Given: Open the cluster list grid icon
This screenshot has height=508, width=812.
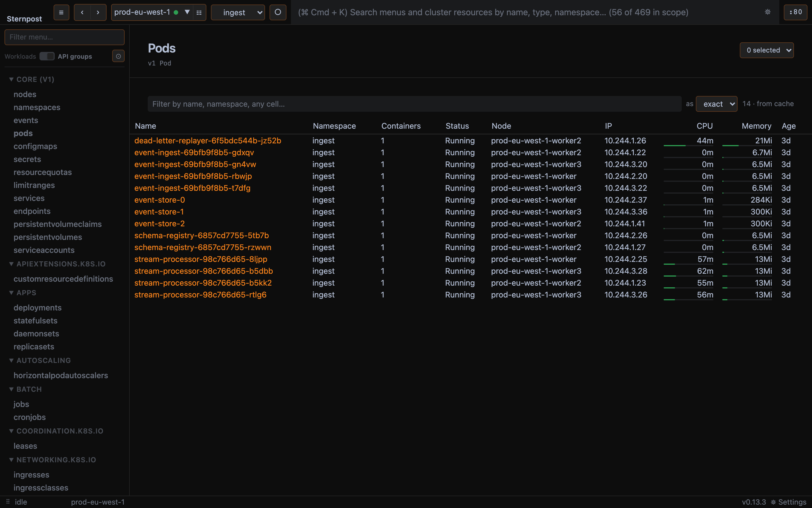Looking at the screenshot, I should (x=199, y=12).
